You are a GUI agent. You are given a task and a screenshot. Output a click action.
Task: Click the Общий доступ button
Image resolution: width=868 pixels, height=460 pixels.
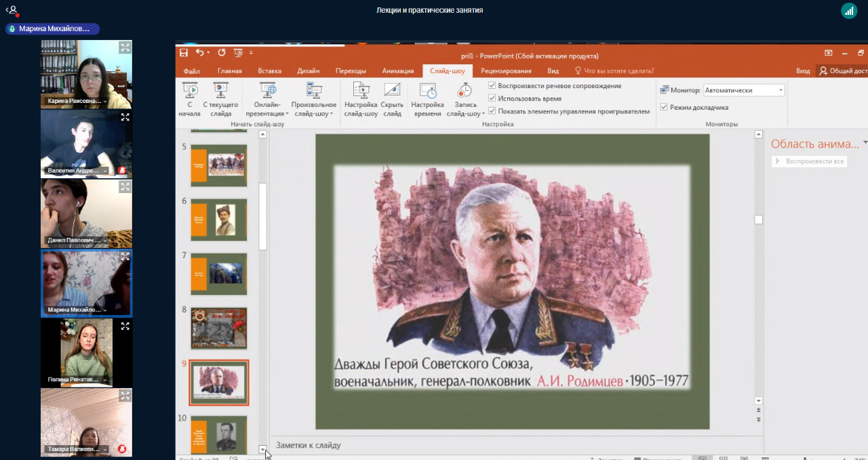point(843,71)
